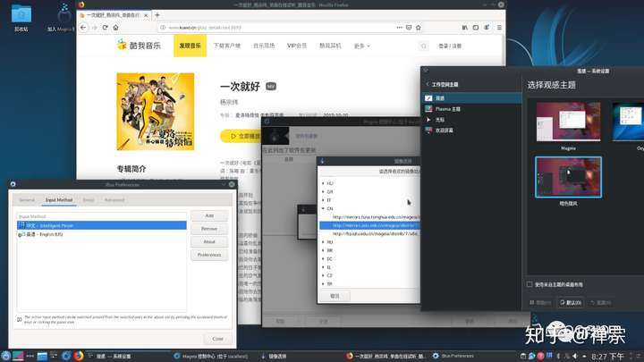This screenshot has width=644, height=362.
Task: Click the 酷我音乐 logo
Action: [139, 46]
